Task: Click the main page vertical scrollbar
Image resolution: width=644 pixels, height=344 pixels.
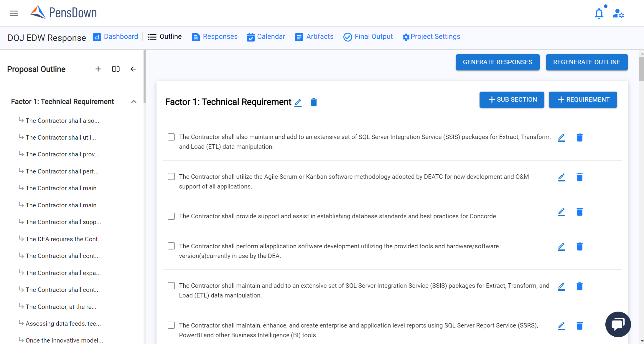Action: click(x=641, y=69)
